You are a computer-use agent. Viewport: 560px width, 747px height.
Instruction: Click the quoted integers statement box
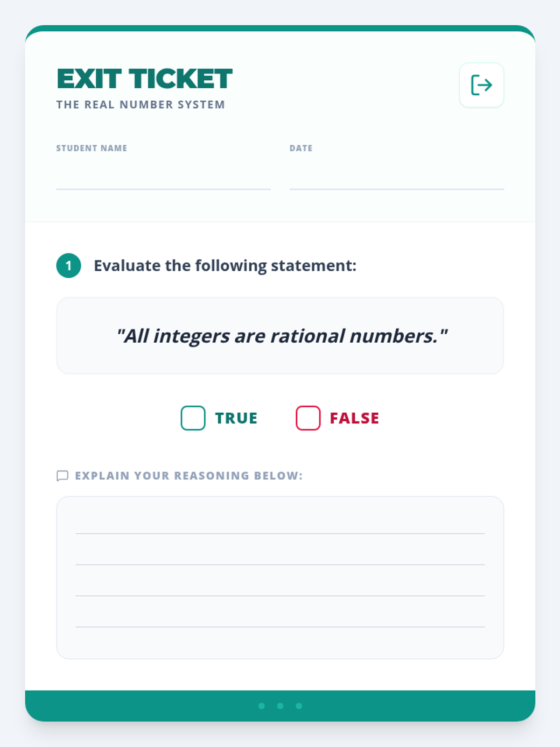[x=280, y=336]
